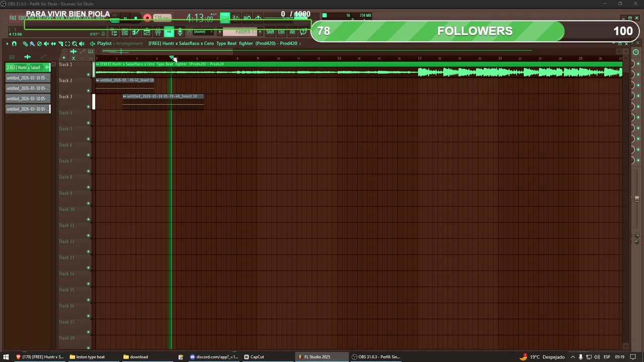This screenshot has width=644, height=362.
Task: Open the FILE menu
Action: 13,18
